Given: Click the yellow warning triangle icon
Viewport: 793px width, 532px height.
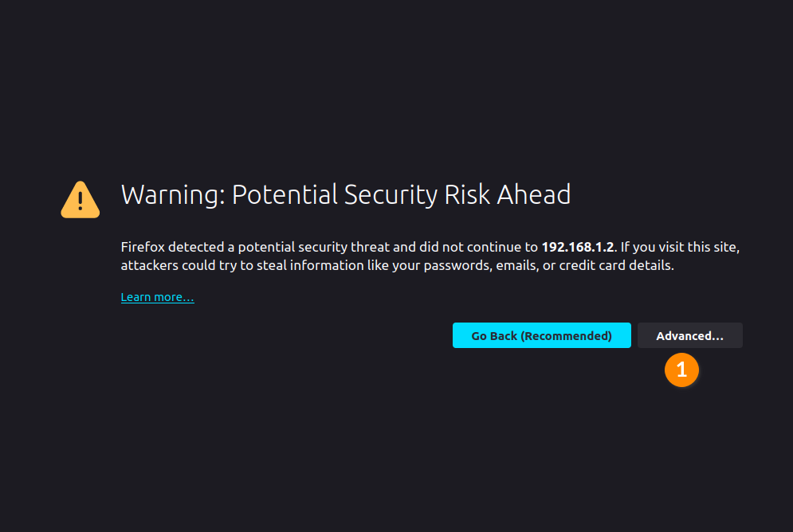Looking at the screenshot, I should pyautogui.click(x=80, y=200).
